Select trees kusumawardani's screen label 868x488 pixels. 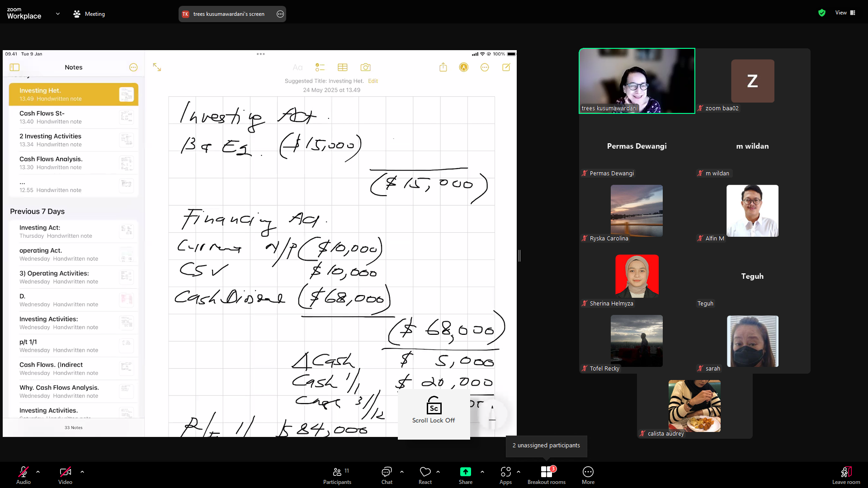tap(229, 14)
